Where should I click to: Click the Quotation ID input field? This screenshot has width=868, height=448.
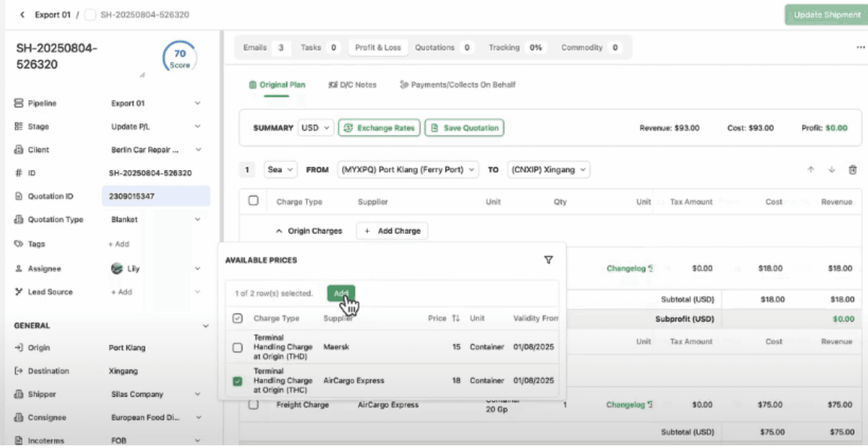156,196
